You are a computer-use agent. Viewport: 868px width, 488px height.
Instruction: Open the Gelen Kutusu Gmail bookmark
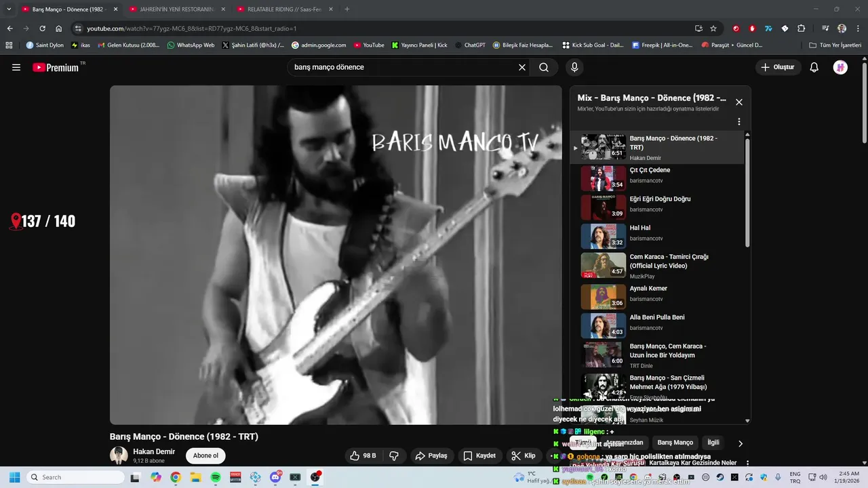129,45
